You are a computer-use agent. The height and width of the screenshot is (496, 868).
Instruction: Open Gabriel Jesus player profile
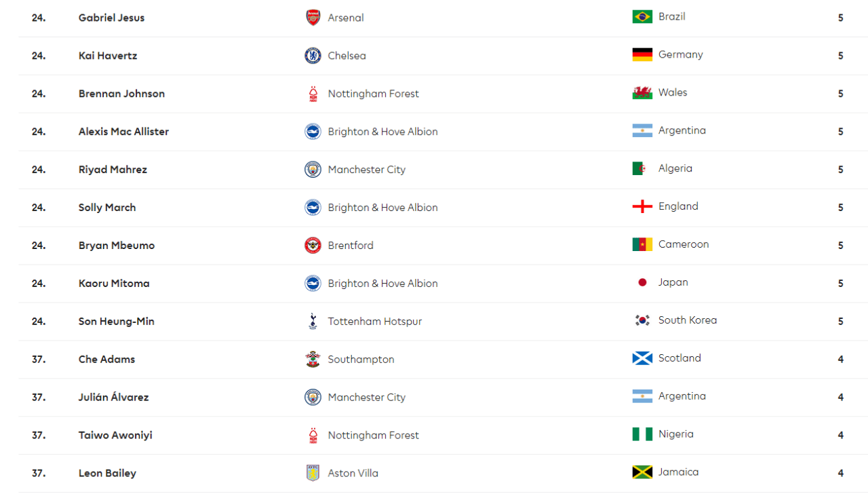click(x=111, y=18)
